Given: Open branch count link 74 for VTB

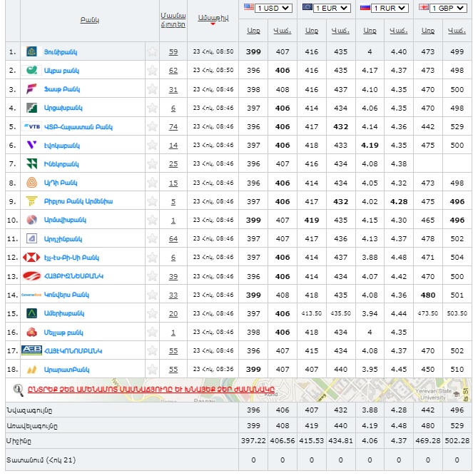Looking at the screenshot, I should 173,126.
